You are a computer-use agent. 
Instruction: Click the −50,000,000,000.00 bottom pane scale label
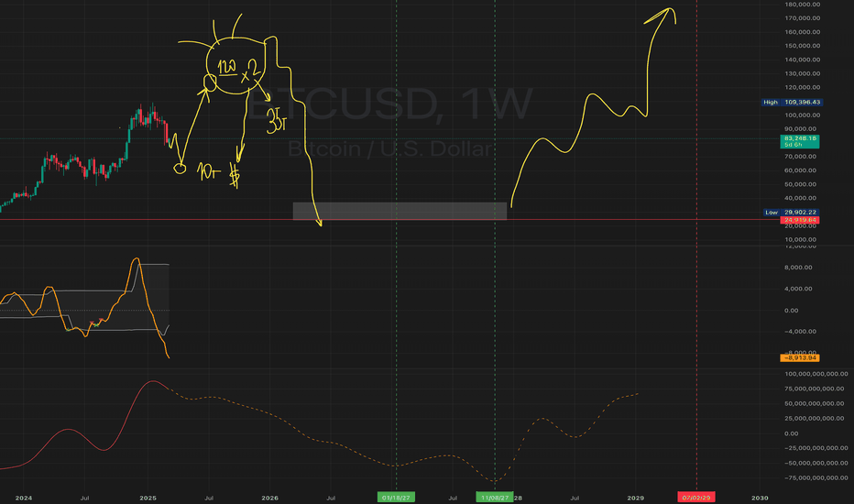(816, 463)
